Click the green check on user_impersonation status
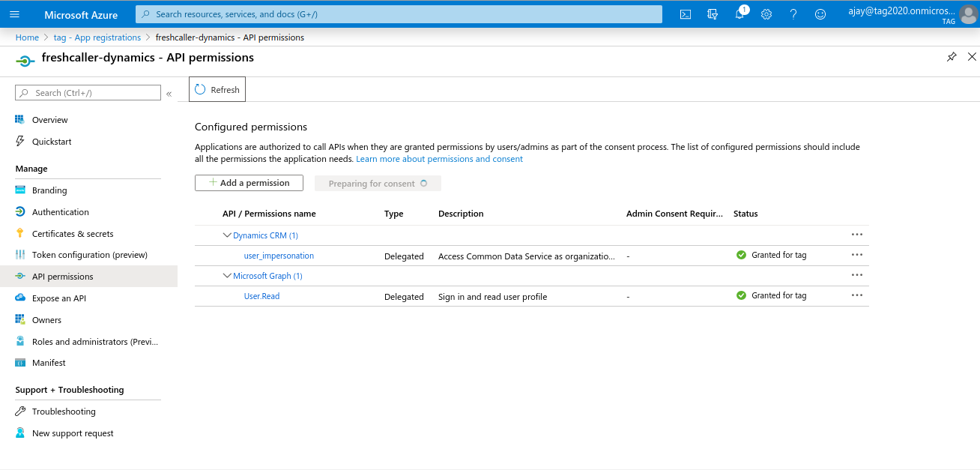980x470 pixels. (741, 255)
